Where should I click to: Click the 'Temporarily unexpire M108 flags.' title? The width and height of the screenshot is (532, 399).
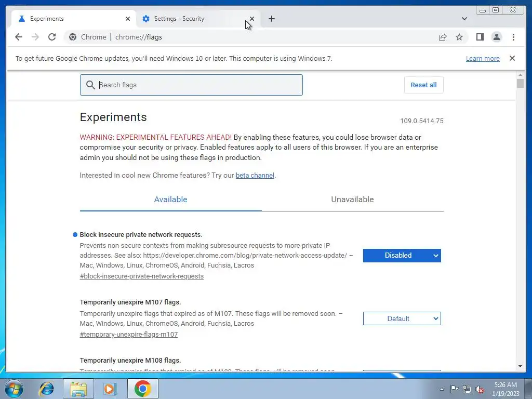click(x=130, y=361)
